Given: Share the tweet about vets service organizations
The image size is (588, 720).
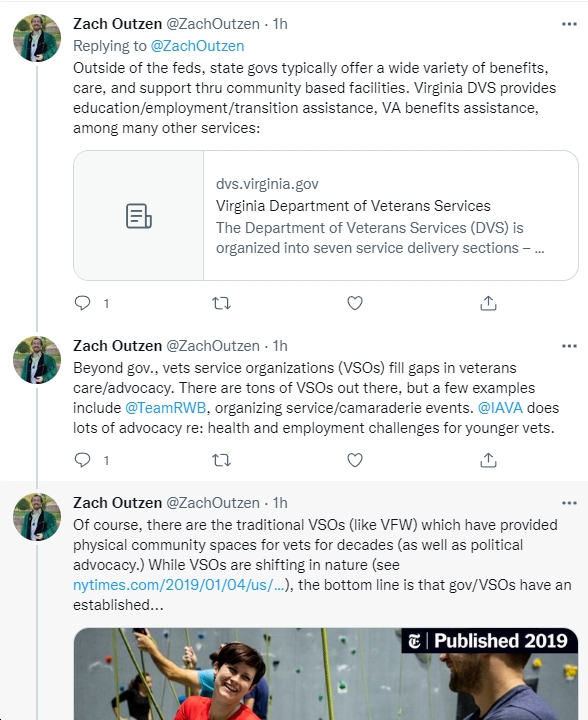Looking at the screenshot, I should click(488, 460).
